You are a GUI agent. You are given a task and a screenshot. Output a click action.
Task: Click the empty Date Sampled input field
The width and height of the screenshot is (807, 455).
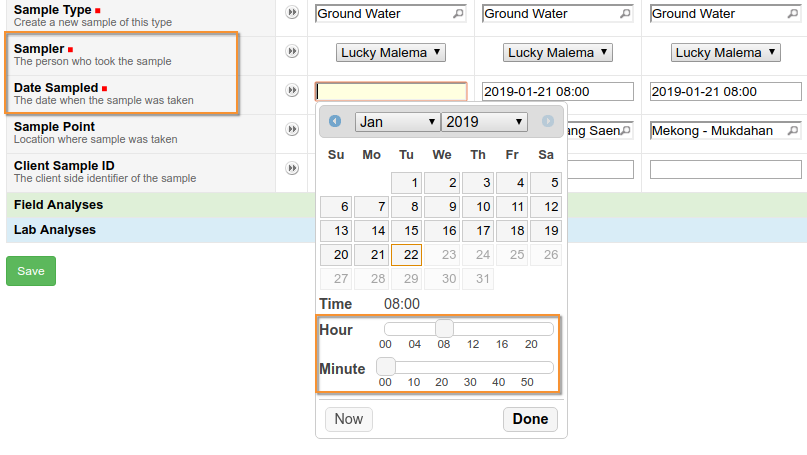pos(391,92)
